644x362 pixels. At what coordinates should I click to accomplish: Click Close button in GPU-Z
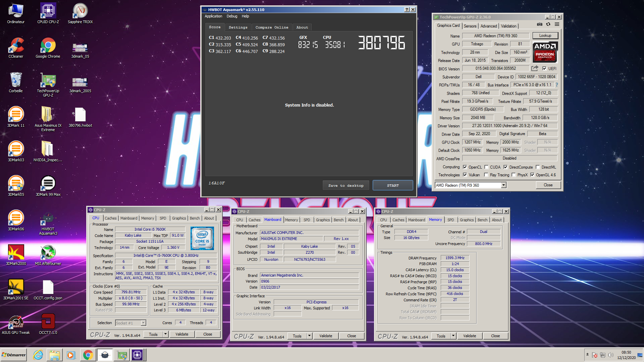coord(548,185)
